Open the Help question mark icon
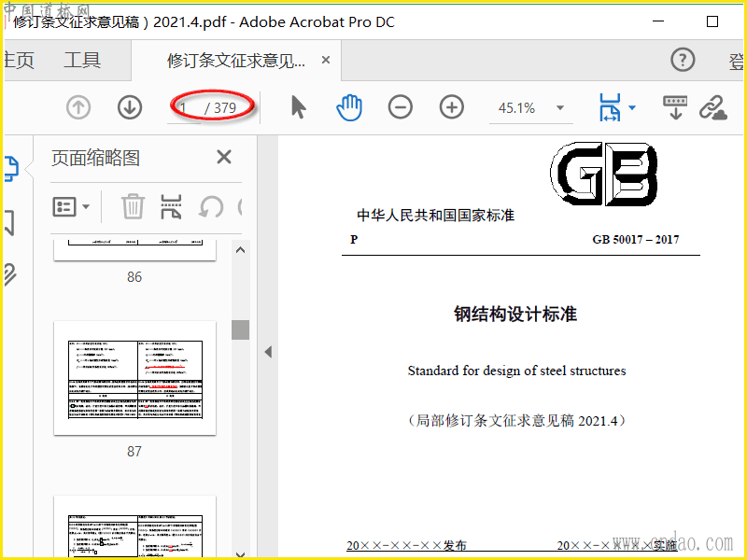Viewport: 747px width, 560px height. pos(683,60)
